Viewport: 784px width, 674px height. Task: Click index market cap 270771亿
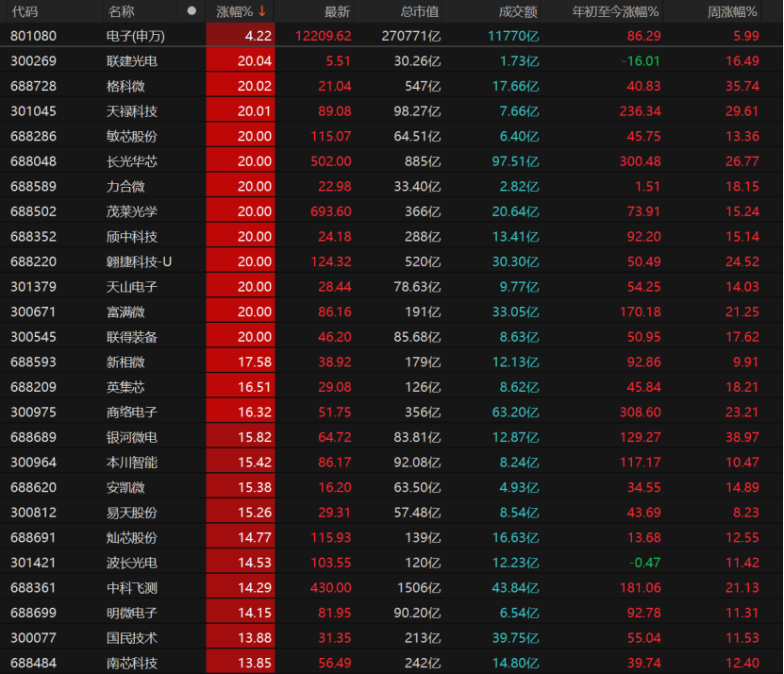411,36
